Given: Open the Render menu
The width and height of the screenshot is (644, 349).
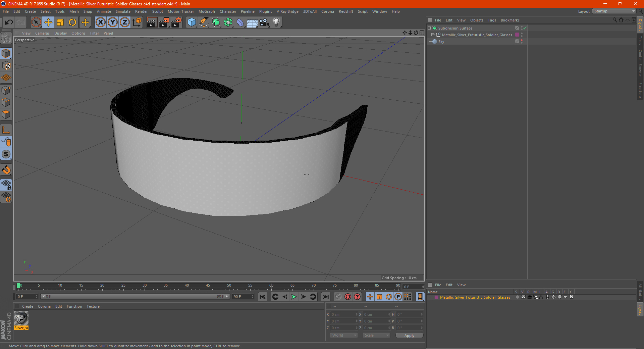Looking at the screenshot, I should tap(141, 11).
